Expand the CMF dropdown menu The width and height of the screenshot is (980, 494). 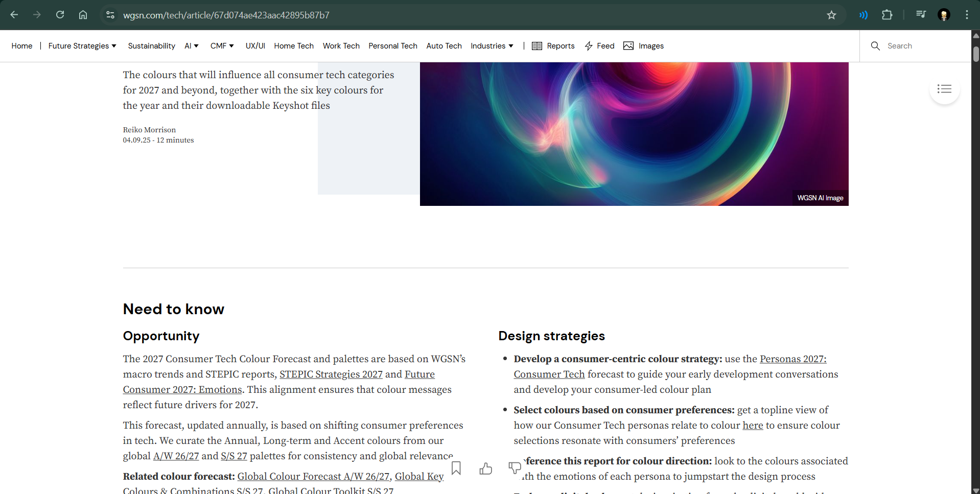pos(222,46)
